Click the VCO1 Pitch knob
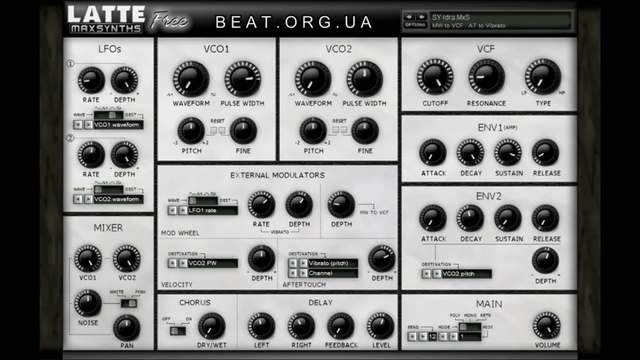 pyautogui.click(x=191, y=131)
